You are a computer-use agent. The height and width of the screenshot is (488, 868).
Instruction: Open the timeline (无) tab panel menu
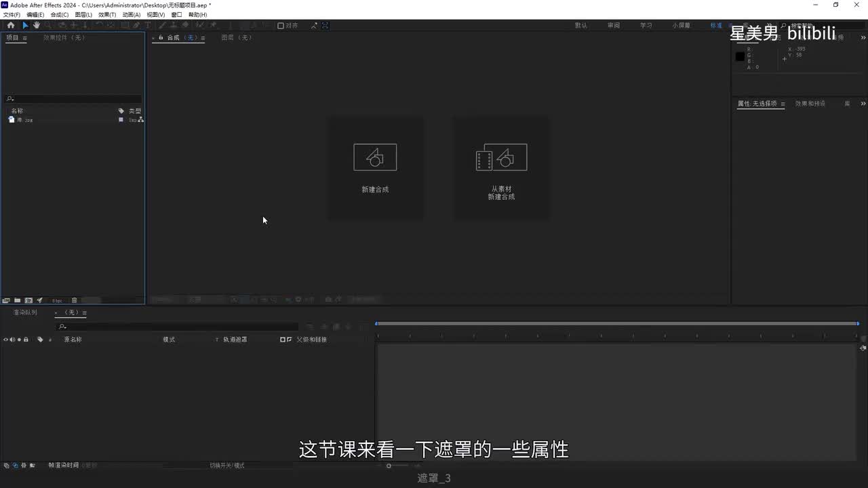tap(85, 312)
